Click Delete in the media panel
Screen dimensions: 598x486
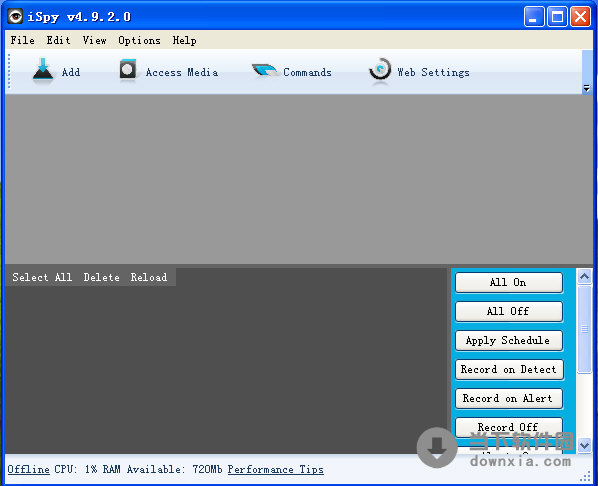[x=101, y=277]
